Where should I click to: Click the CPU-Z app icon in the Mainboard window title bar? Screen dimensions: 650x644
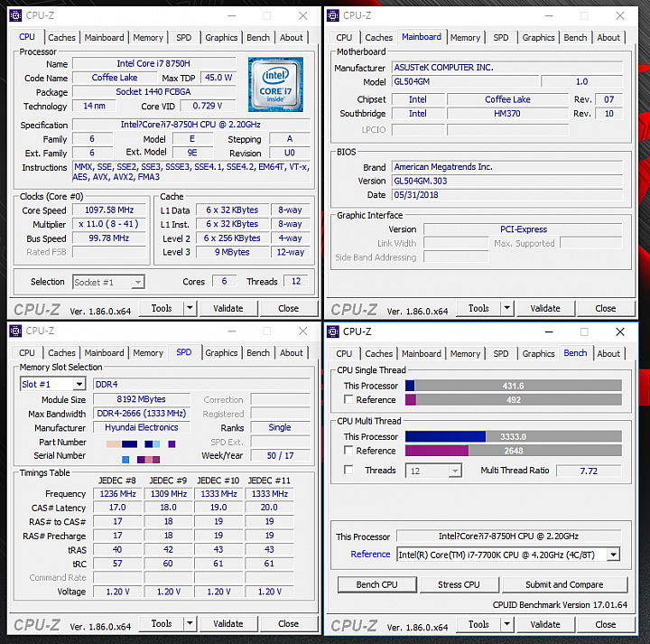click(333, 15)
